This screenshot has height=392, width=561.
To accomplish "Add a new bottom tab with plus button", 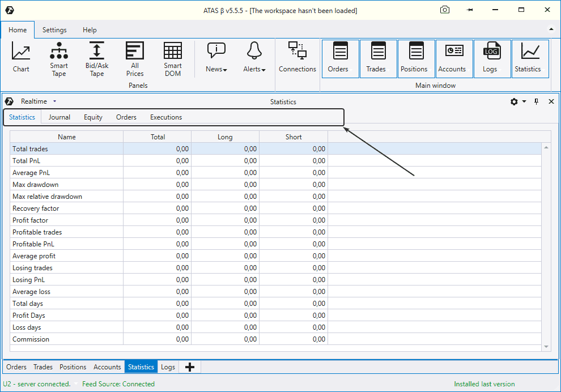I will click(x=190, y=367).
